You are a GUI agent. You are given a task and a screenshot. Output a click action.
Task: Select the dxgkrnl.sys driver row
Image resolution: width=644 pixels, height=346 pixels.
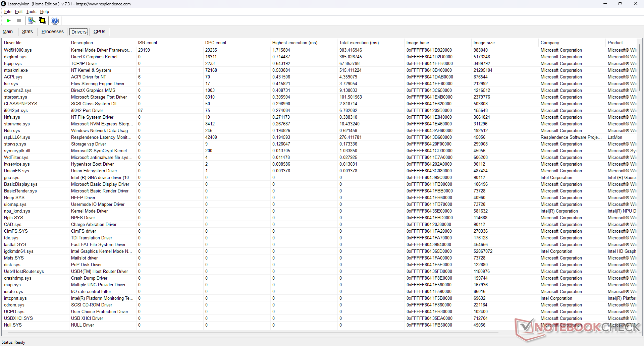(319, 57)
